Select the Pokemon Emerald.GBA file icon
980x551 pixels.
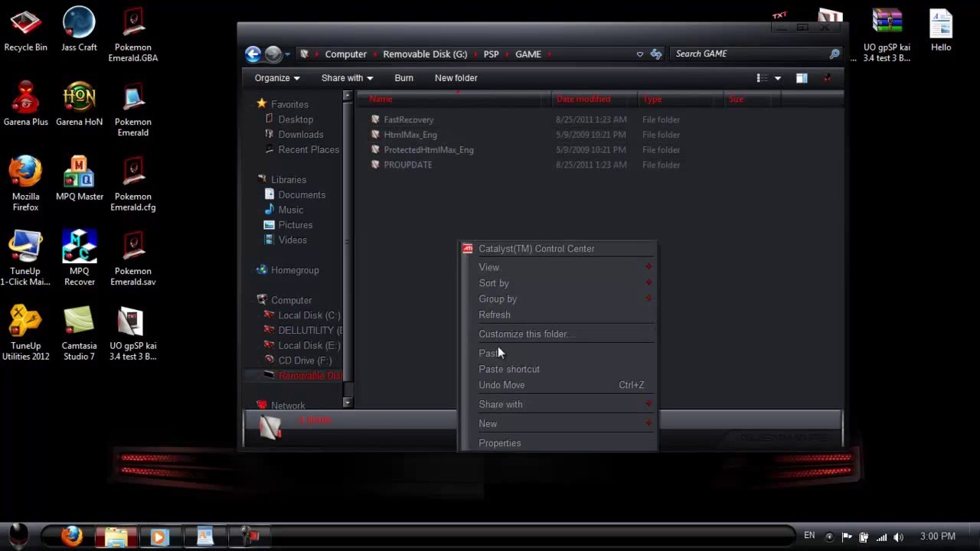pos(132,34)
